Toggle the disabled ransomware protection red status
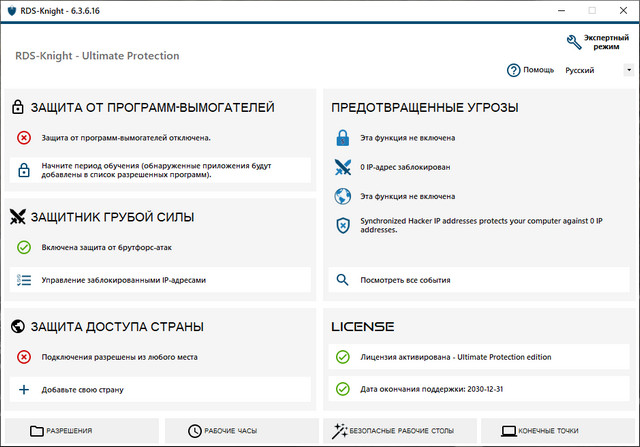Viewport: 640px width, 447px height. (24, 138)
